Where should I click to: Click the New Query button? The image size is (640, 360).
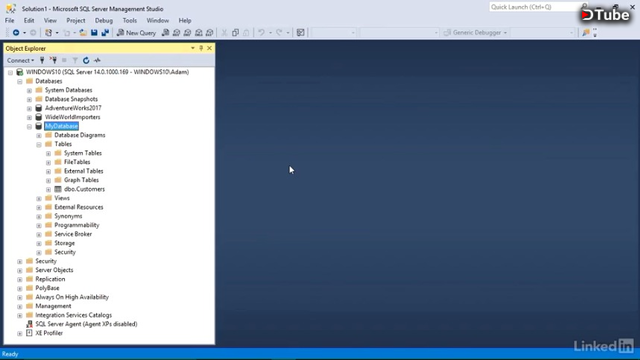pos(136,33)
